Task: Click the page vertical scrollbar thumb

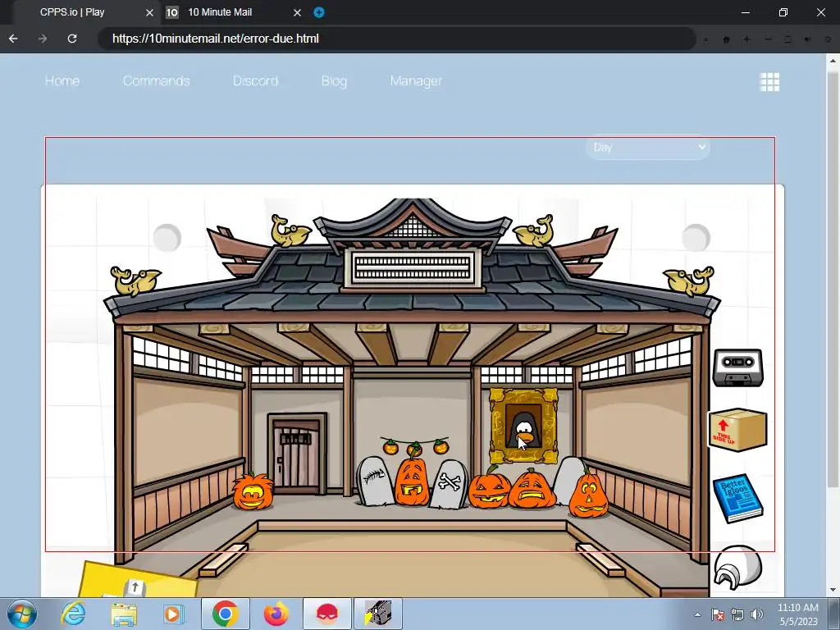Action: (833, 279)
